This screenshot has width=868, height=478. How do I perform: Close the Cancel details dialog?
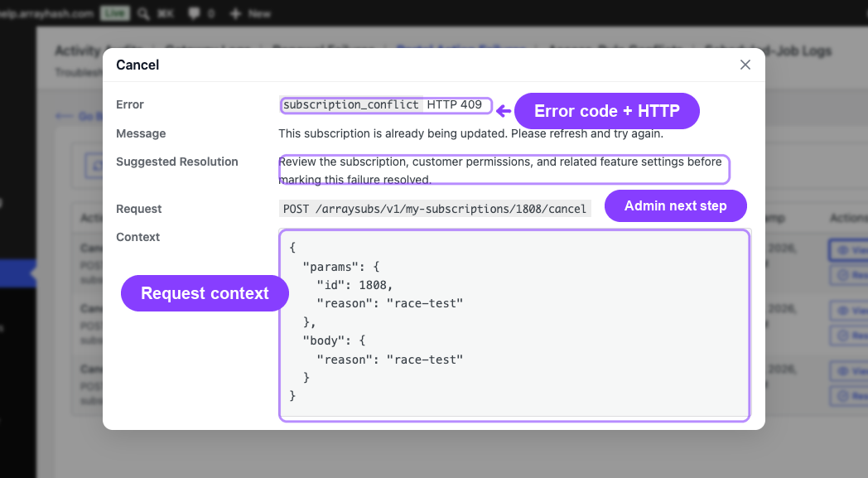click(745, 65)
